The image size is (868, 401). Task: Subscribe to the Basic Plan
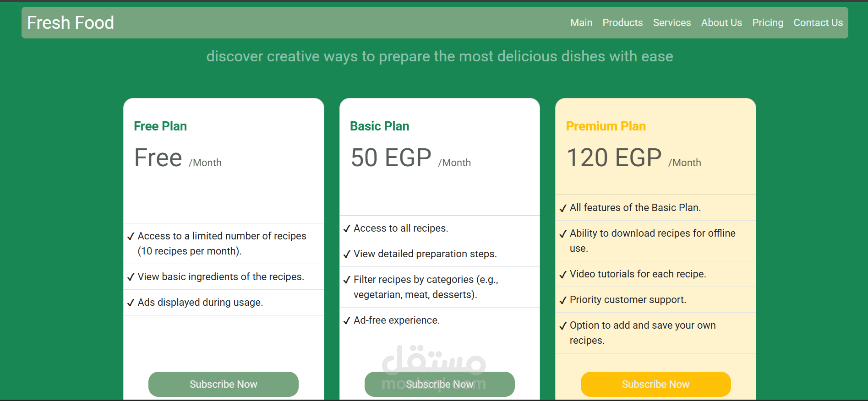[440, 384]
